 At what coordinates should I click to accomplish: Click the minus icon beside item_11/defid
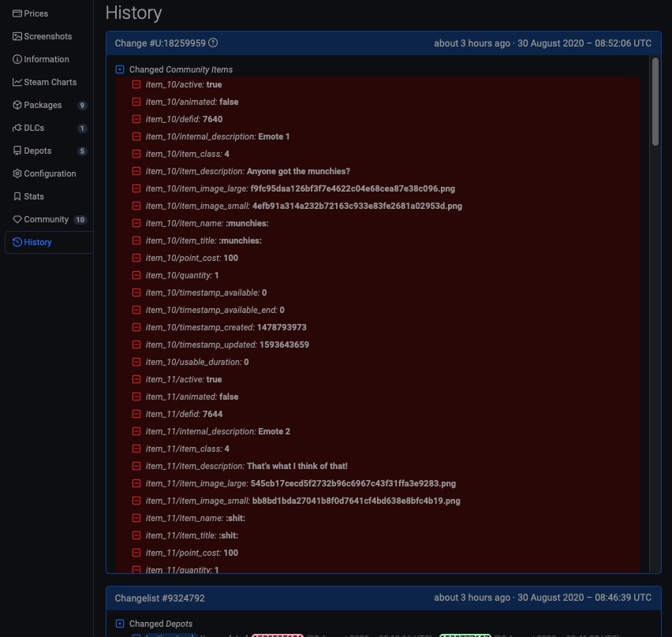[x=136, y=414]
